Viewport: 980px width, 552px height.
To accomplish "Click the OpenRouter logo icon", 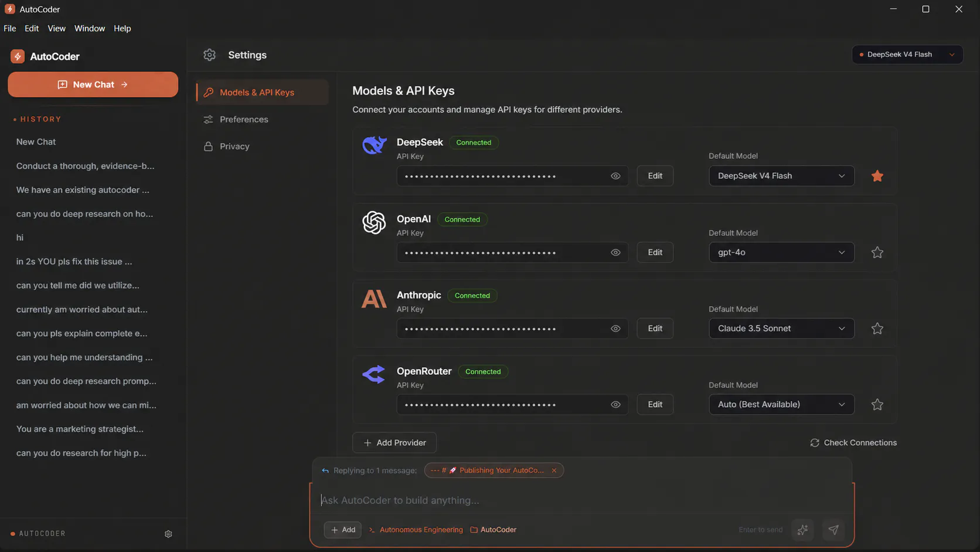I will pyautogui.click(x=374, y=374).
